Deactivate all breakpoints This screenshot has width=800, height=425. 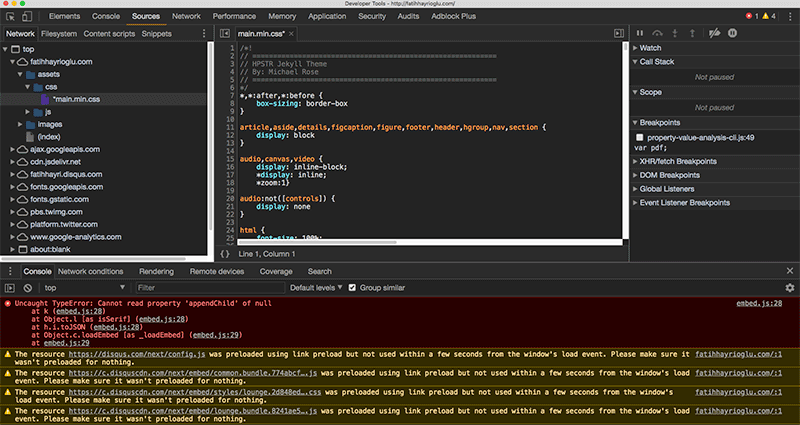(714, 33)
